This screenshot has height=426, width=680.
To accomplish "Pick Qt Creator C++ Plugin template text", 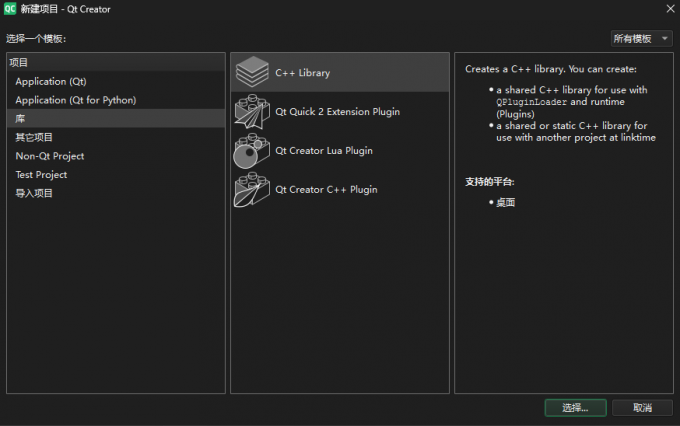I will [326, 189].
